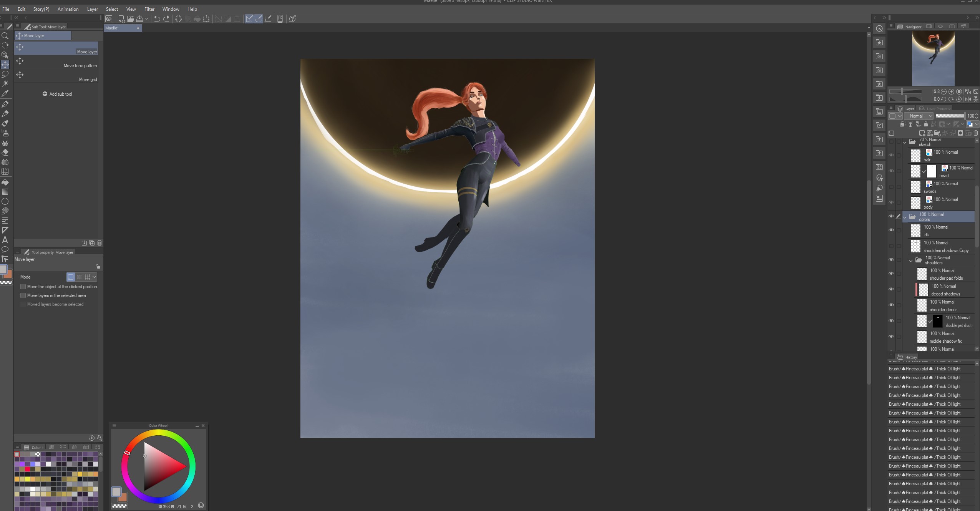The height and width of the screenshot is (511, 980).
Task: Minimize the Color Wheel floating panel
Action: coord(197,425)
